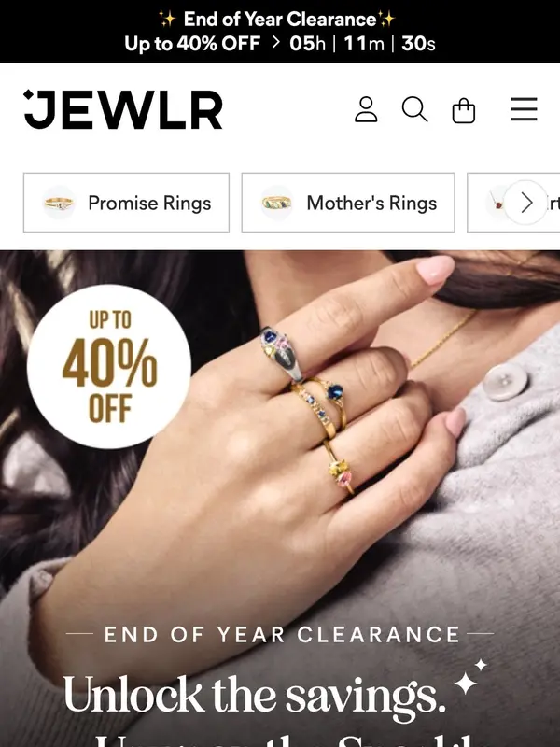The width and height of the screenshot is (560, 747).
Task: View the shopping bag cart
Action: (463, 110)
